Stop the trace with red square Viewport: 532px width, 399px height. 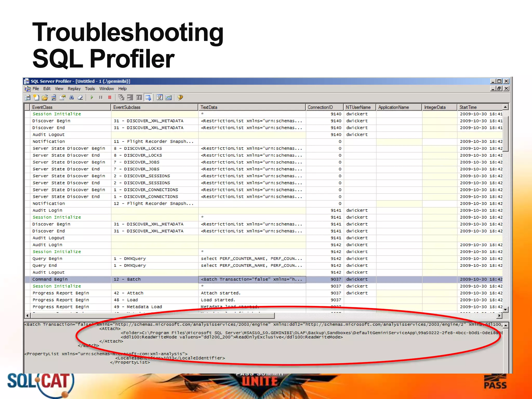(x=110, y=98)
